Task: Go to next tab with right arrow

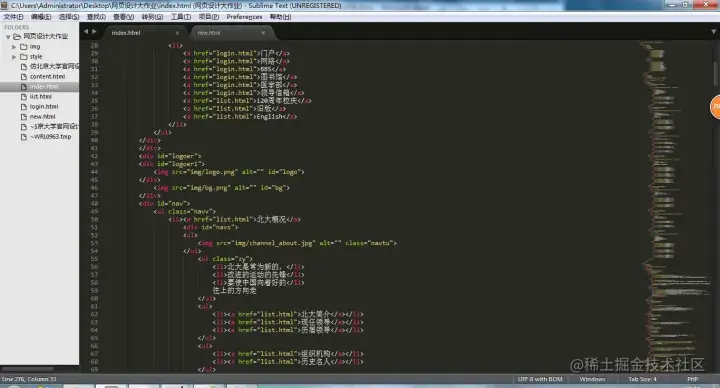Action: coord(94,32)
